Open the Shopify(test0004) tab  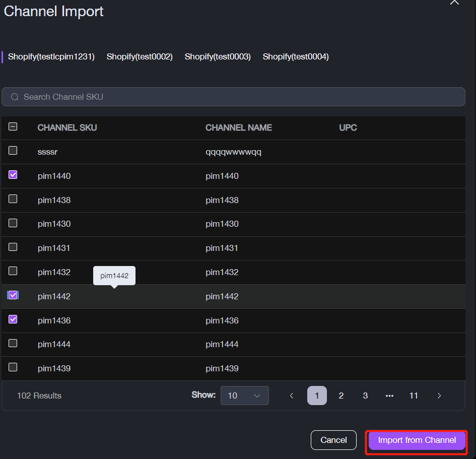coord(296,57)
